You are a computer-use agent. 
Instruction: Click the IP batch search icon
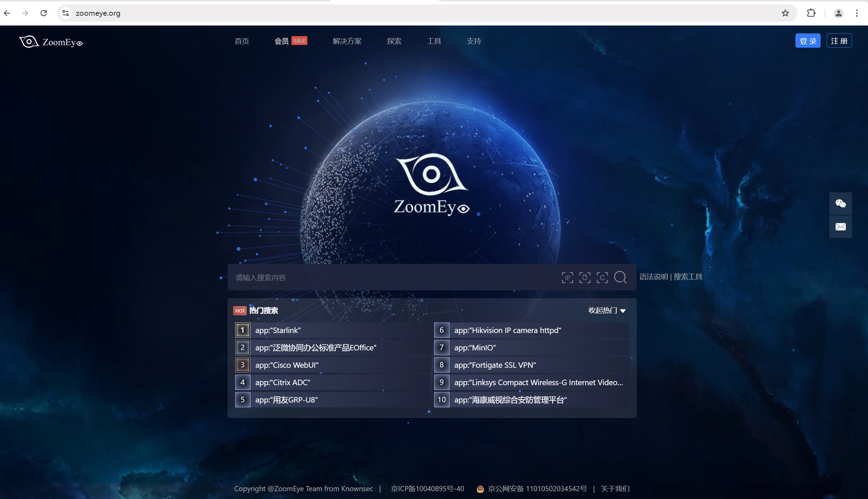point(567,277)
